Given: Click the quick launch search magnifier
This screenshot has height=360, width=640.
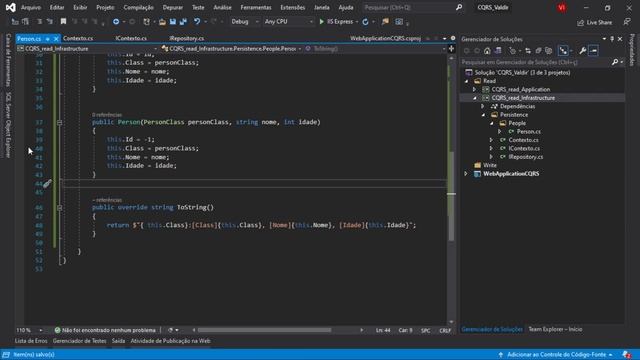Looking at the screenshot, I should click(459, 7).
